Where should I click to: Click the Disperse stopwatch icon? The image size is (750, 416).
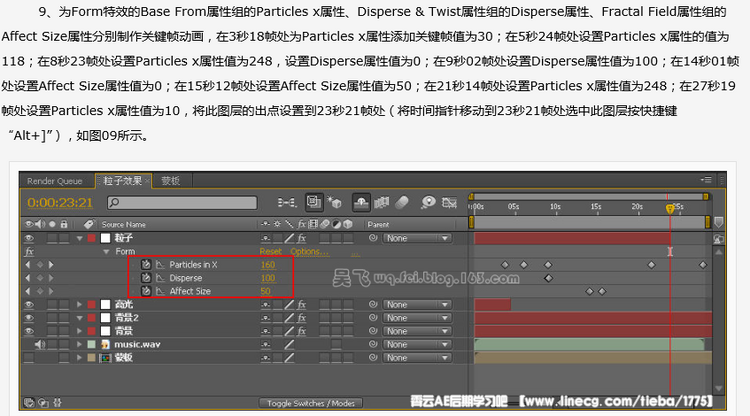pyautogui.click(x=146, y=278)
